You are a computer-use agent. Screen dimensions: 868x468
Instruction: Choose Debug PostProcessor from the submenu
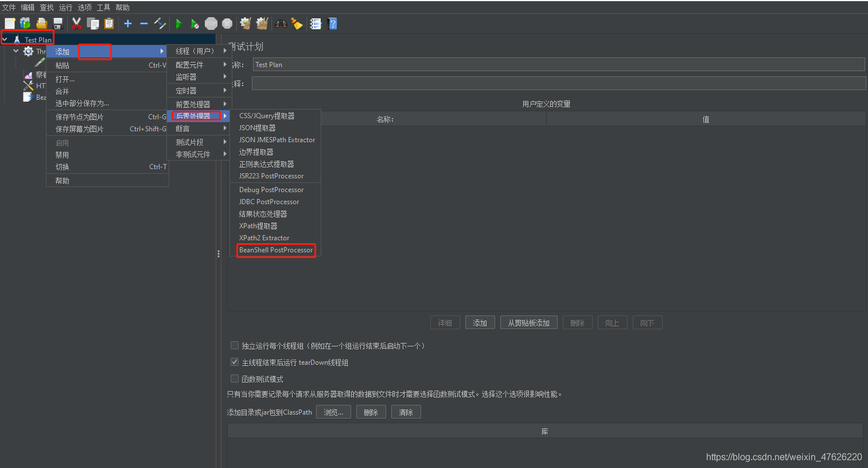276,190
